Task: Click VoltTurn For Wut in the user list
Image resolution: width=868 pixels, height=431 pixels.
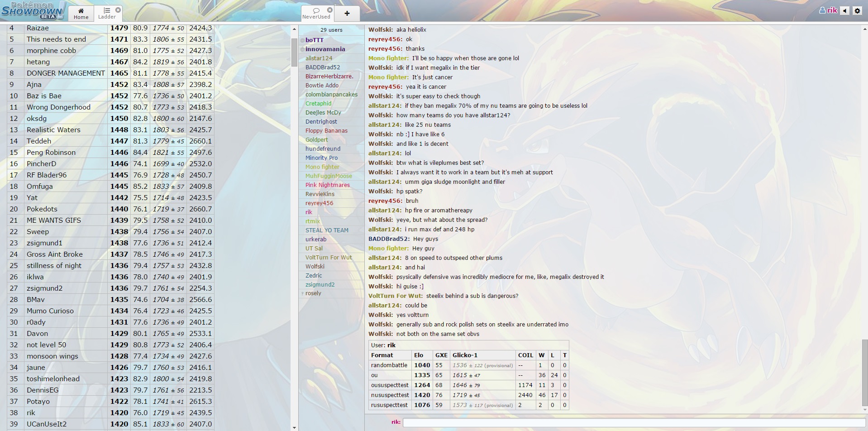Action: pos(328,257)
